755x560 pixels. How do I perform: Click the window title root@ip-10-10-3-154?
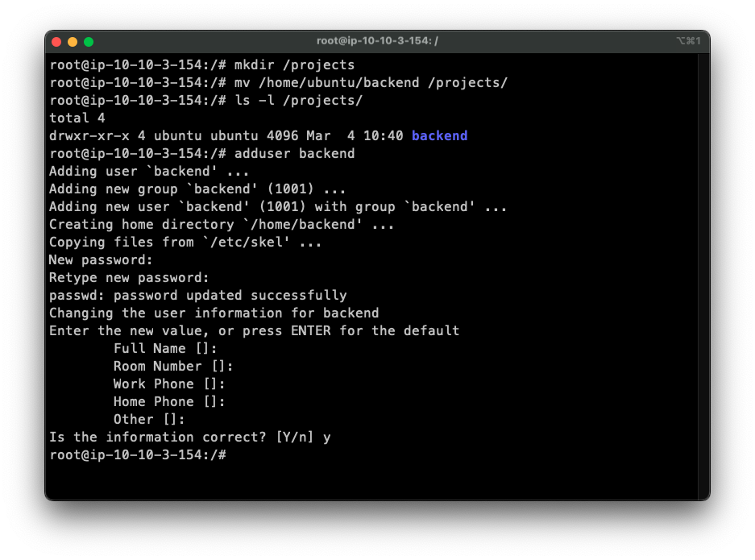[377, 41]
